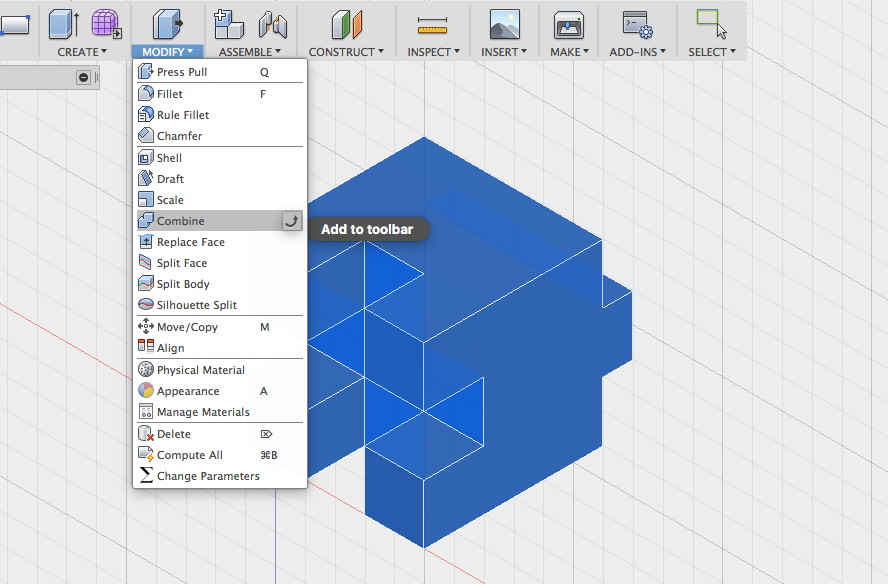The image size is (888, 584).
Task: Open Change Parameters from the menu
Action: pos(220,476)
